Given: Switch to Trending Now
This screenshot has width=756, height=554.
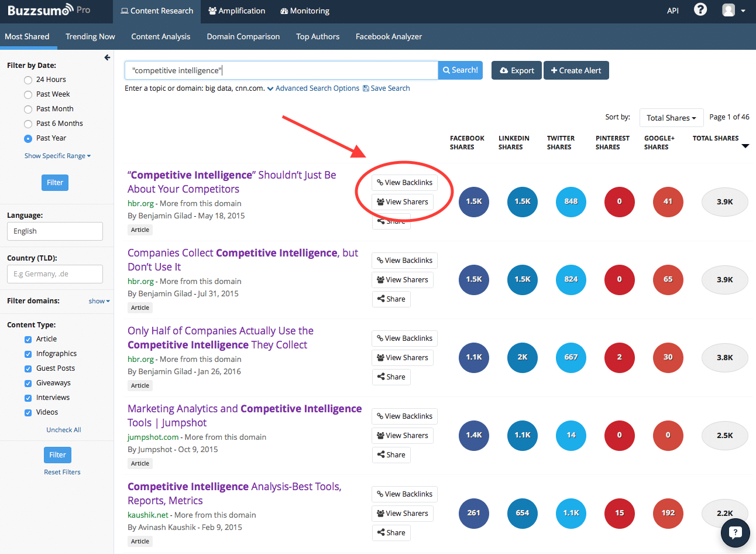Looking at the screenshot, I should (x=90, y=36).
